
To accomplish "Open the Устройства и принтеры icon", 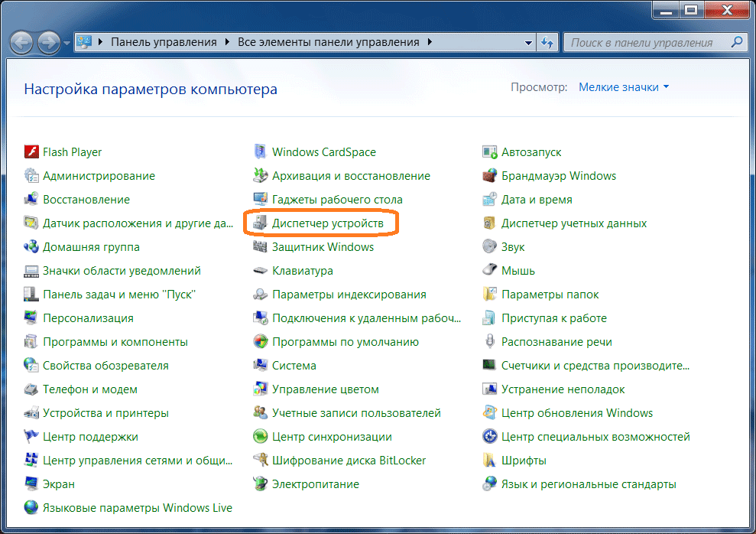I will pyautogui.click(x=31, y=413).
